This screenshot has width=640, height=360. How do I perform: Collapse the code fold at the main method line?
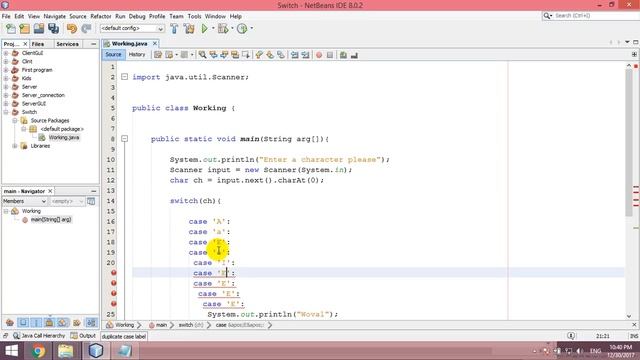pos(124,139)
